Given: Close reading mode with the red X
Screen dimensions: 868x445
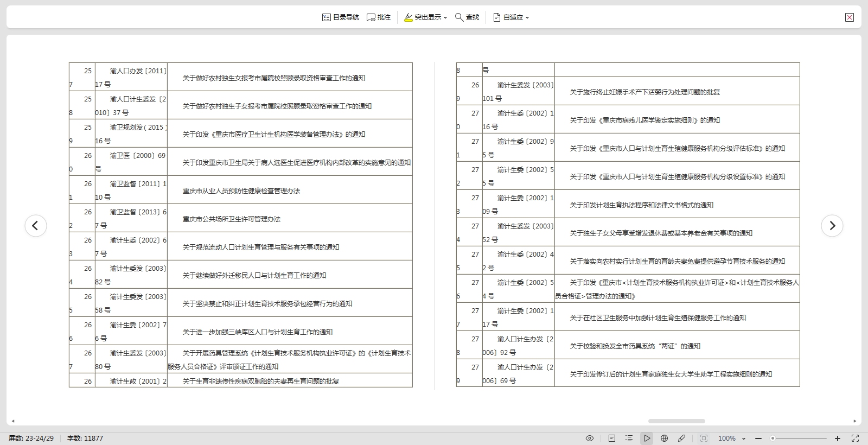Looking at the screenshot, I should pyautogui.click(x=850, y=17).
